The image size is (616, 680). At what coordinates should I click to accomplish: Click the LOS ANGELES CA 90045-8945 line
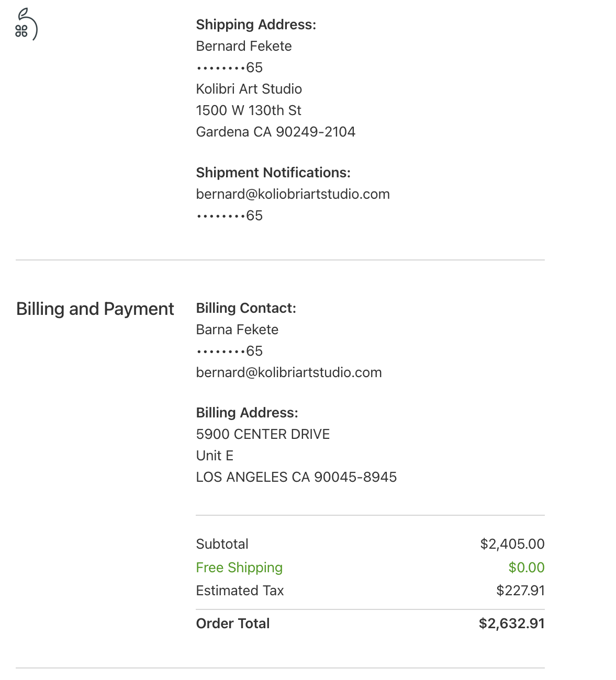296,477
